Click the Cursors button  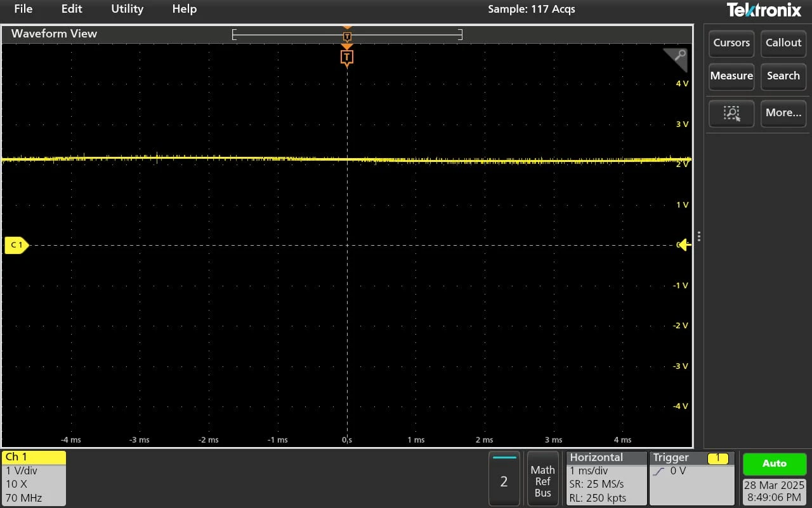[731, 43]
